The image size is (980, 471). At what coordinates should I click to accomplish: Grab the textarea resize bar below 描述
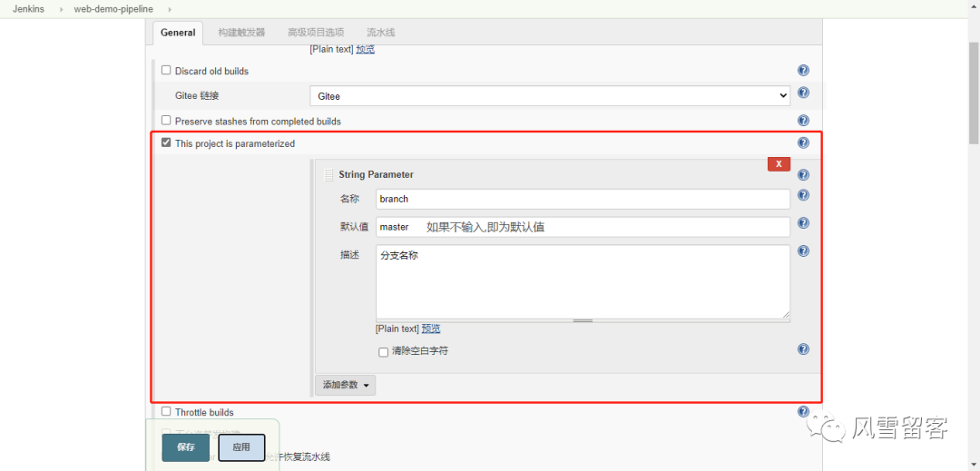point(583,321)
